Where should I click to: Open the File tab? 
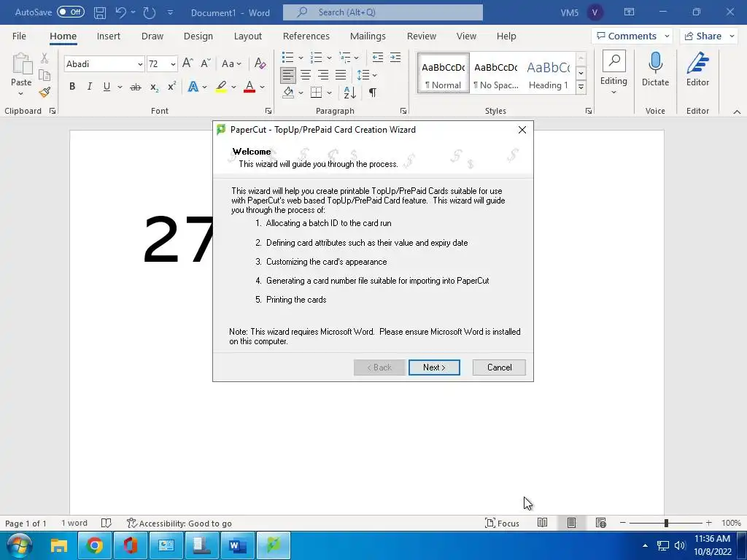coord(19,36)
